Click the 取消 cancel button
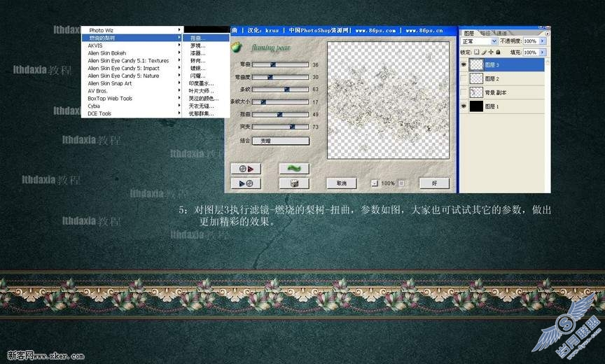605x364 pixels. coord(342,183)
